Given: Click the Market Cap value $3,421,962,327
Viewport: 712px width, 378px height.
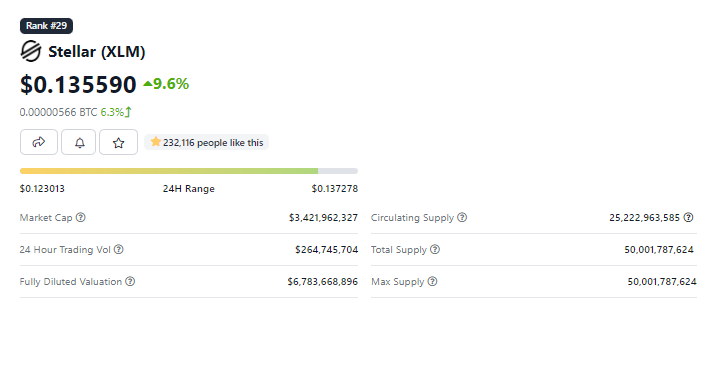Looking at the screenshot, I should tap(323, 218).
